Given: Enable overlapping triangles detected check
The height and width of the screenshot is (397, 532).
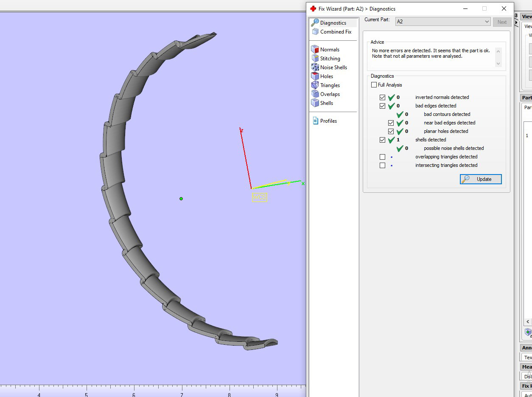Looking at the screenshot, I should pos(382,157).
